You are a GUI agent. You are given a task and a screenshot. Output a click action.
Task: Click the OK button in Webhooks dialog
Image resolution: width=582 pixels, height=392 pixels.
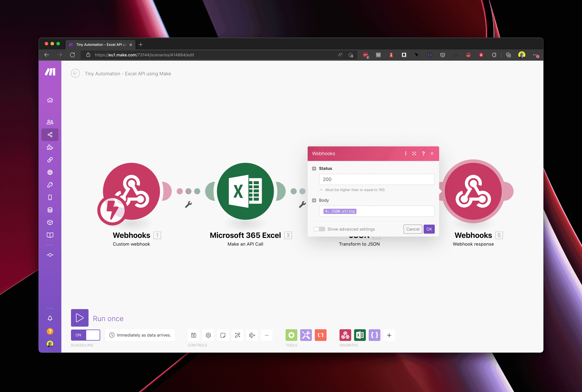click(x=429, y=229)
